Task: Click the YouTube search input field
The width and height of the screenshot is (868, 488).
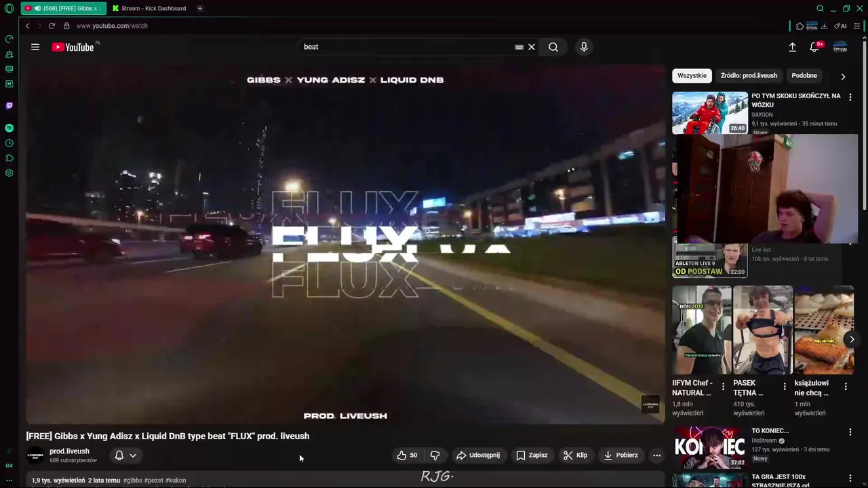Action: (407, 47)
